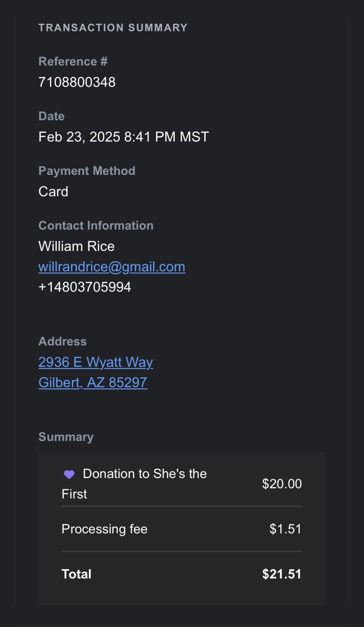Click the Processing fee row label
The width and height of the screenshot is (364, 627).
[x=104, y=529]
